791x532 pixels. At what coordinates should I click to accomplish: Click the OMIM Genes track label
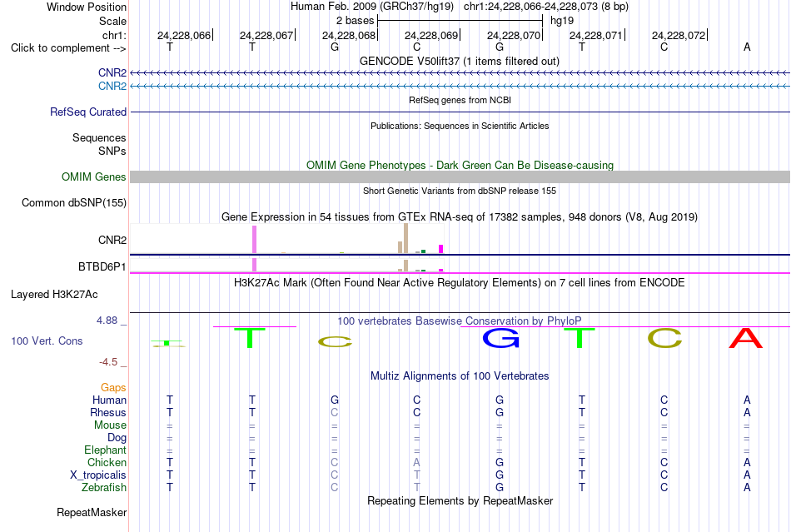point(93,177)
